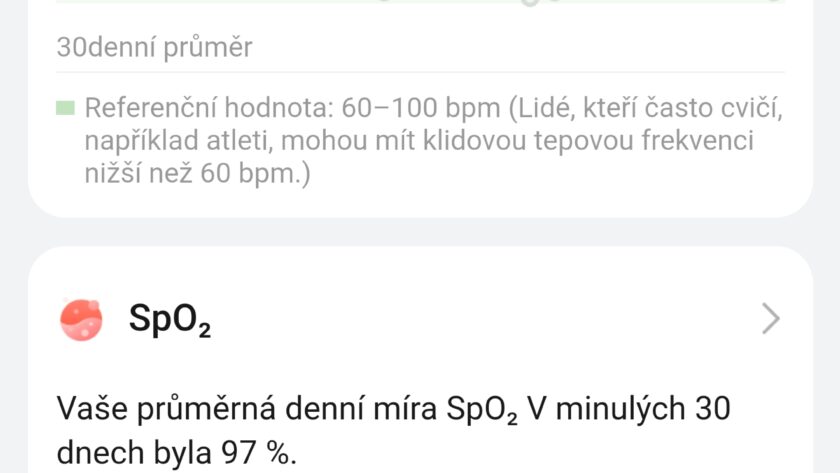Image resolution: width=840 pixels, height=473 pixels.
Task: Click the green reference value legend square
Action: click(x=66, y=108)
